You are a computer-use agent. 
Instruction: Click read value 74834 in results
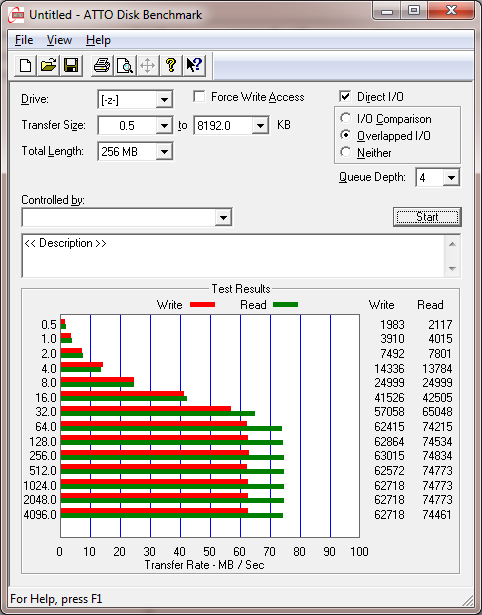tap(437, 456)
